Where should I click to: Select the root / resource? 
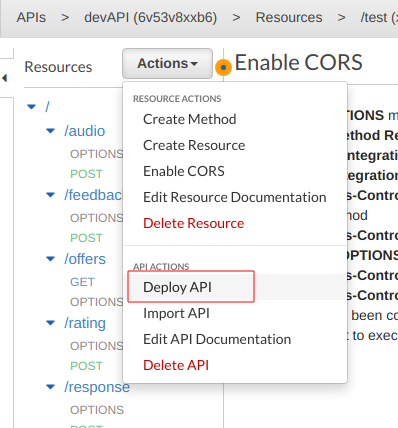[x=47, y=107]
